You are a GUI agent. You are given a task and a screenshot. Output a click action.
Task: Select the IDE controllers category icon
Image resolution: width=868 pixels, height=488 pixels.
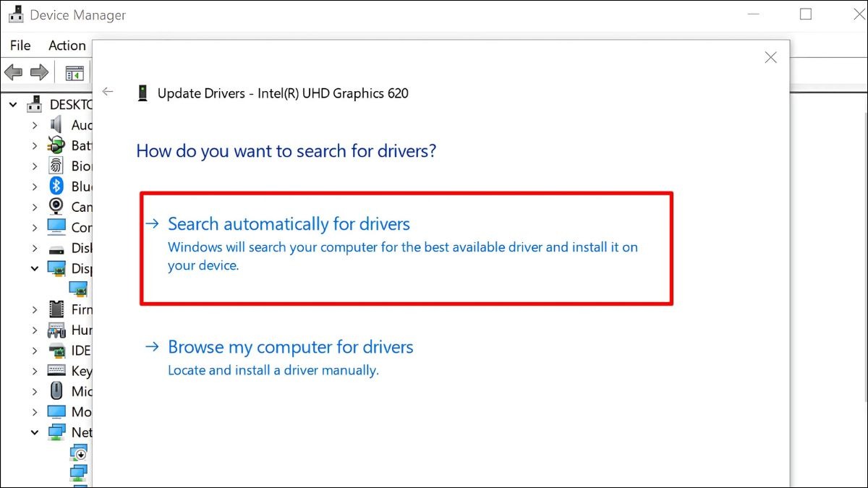pos(56,350)
